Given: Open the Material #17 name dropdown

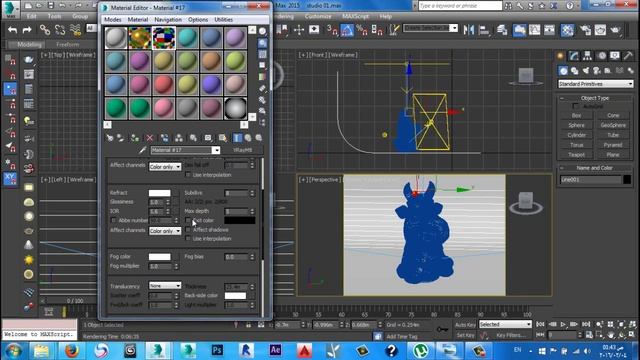Looking at the screenshot, I should coord(216,150).
